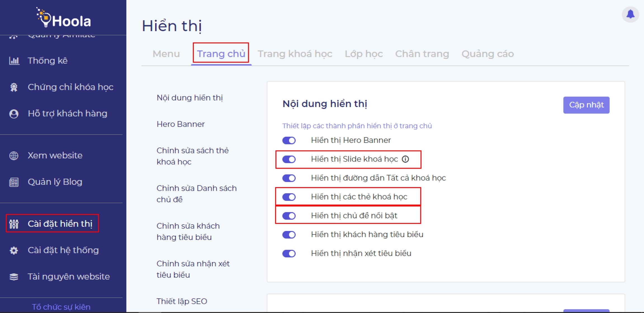Open the Quảng cáo tab

487,54
